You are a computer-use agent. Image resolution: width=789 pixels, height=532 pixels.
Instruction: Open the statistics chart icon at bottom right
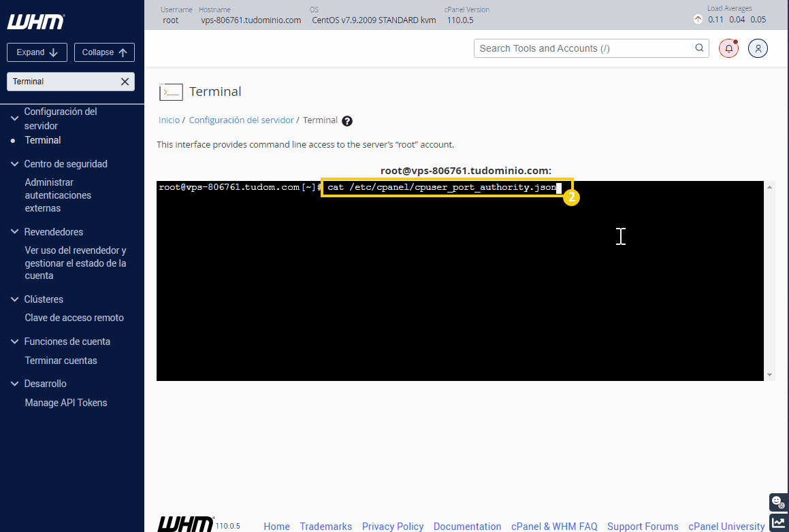[x=778, y=523]
